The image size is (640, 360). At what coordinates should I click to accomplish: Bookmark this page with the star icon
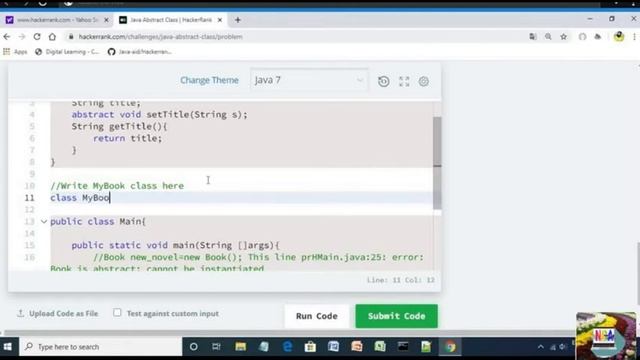click(x=564, y=37)
